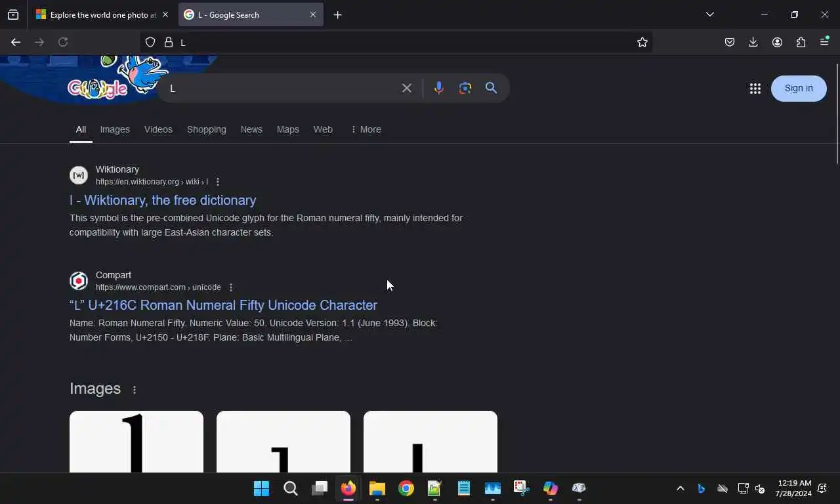The height and width of the screenshot is (504, 840).
Task: Close the Explore the world tab
Action: 165,14
